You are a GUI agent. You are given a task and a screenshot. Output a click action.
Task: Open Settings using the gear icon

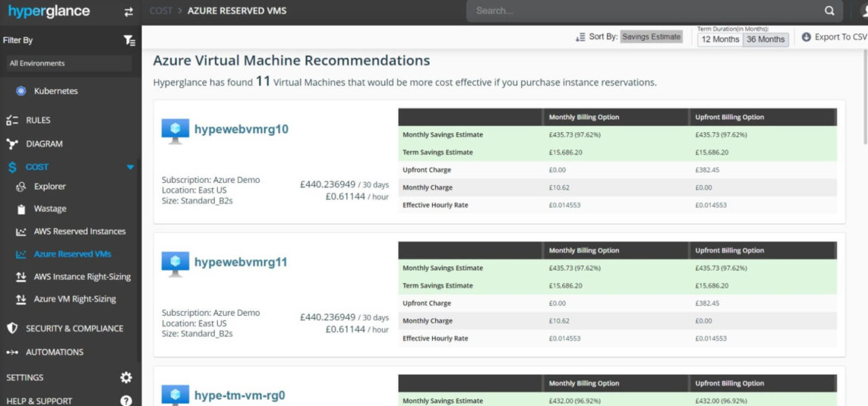125,378
